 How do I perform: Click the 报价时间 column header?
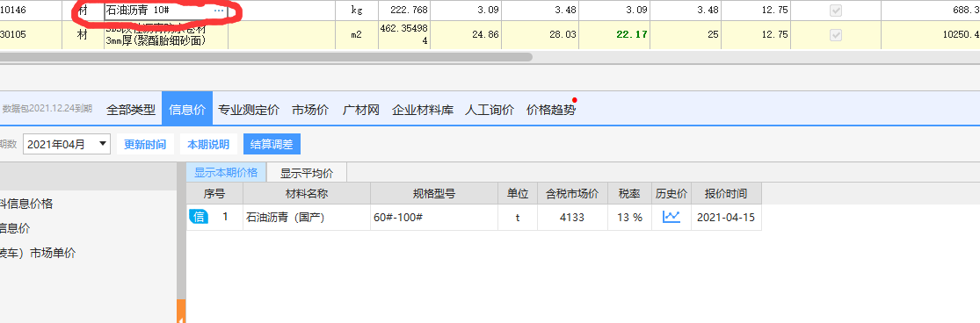coord(726,193)
